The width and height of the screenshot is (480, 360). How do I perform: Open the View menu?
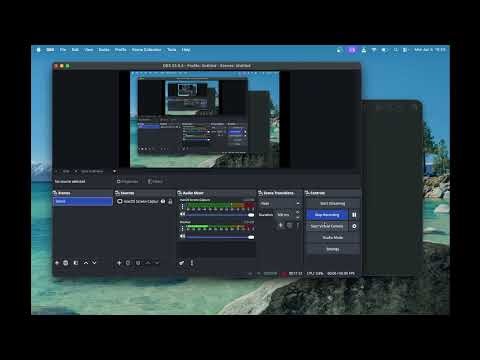click(x=89, y=50)
